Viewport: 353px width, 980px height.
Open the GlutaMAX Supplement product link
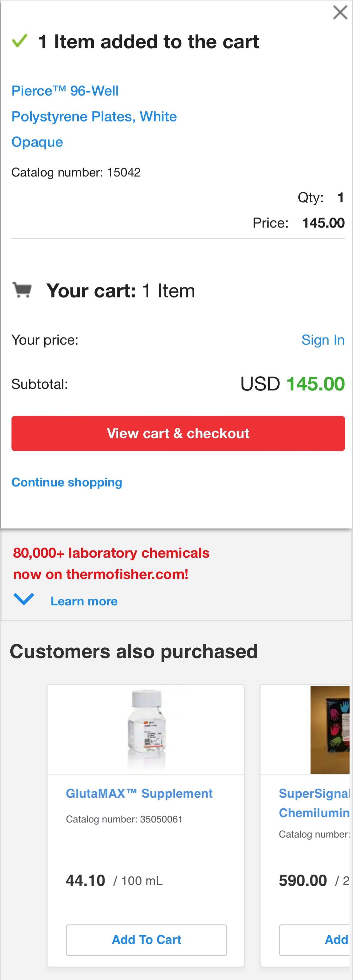click(139, 793)
